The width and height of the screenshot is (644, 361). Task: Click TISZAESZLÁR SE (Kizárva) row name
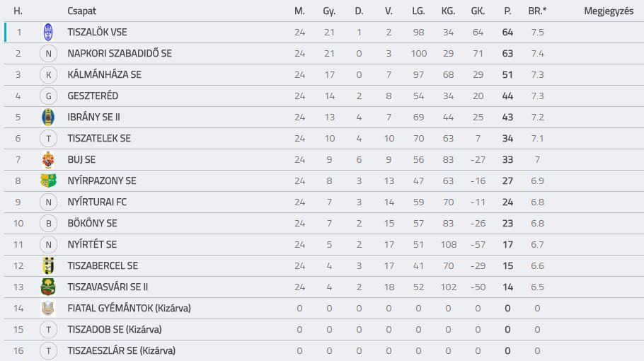coord(122,350)
